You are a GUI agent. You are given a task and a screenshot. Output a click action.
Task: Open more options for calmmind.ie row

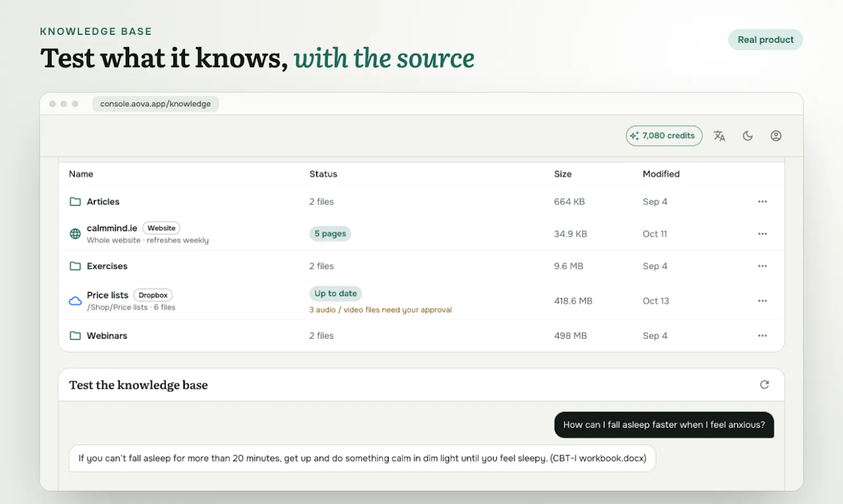(762, 234)
